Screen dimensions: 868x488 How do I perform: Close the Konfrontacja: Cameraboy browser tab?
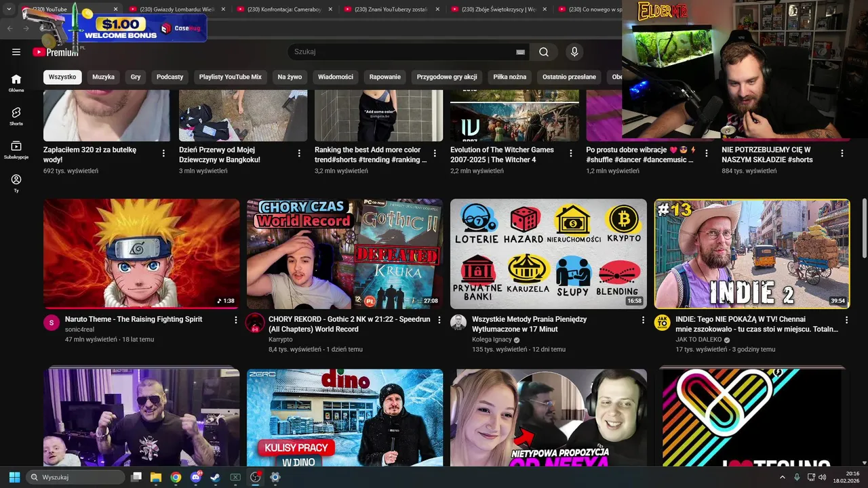[330, 9]
